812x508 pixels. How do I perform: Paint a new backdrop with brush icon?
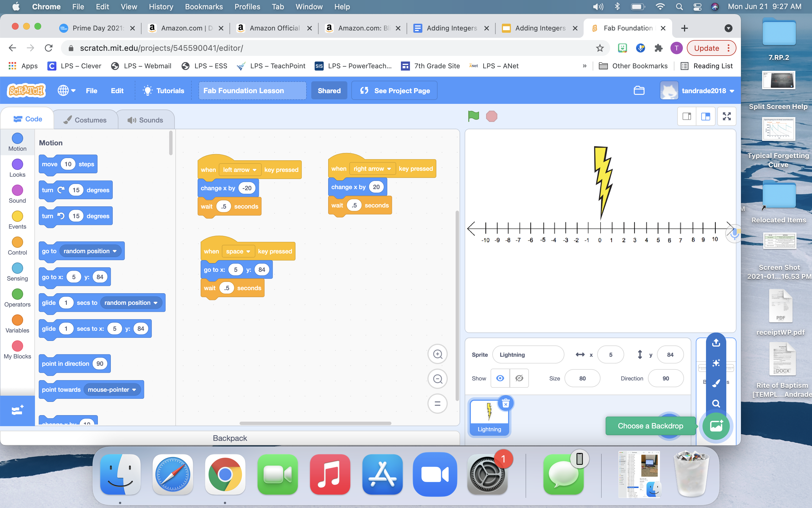pyautogui.click(x=716, y=383)
